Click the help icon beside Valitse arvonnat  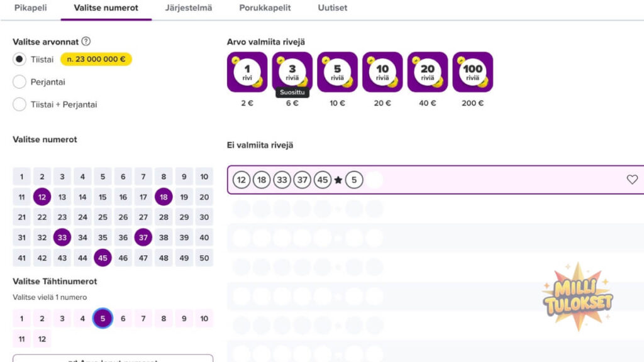(86, 41)
